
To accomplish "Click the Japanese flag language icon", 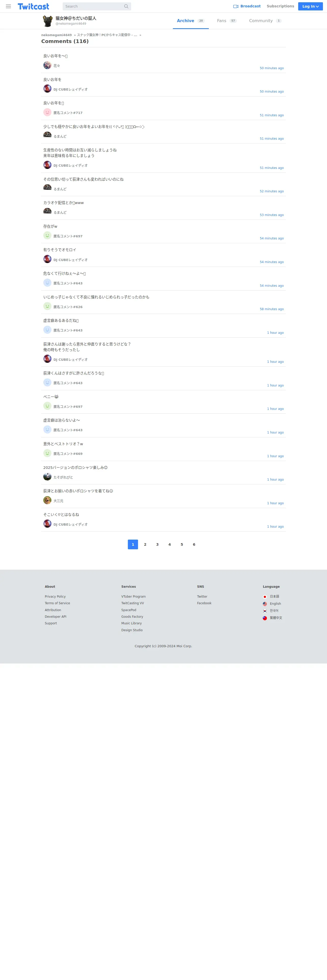I will pyautogui.click(x=265, y=597).
